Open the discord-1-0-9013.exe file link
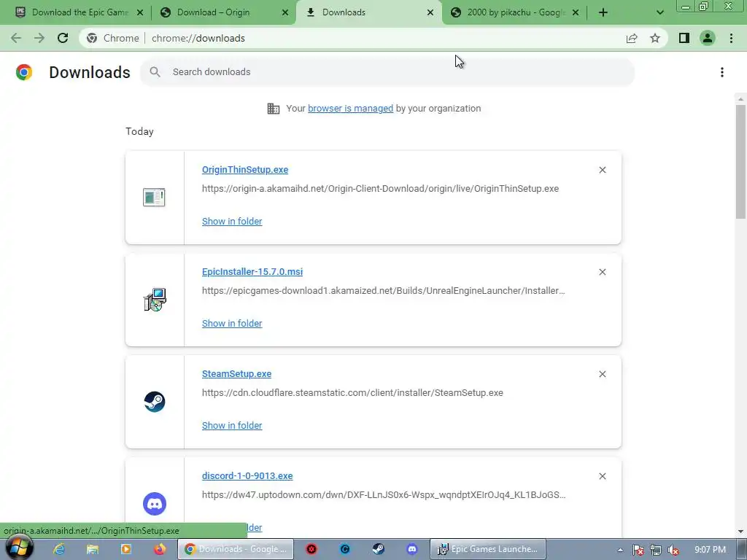 [247, 475]
